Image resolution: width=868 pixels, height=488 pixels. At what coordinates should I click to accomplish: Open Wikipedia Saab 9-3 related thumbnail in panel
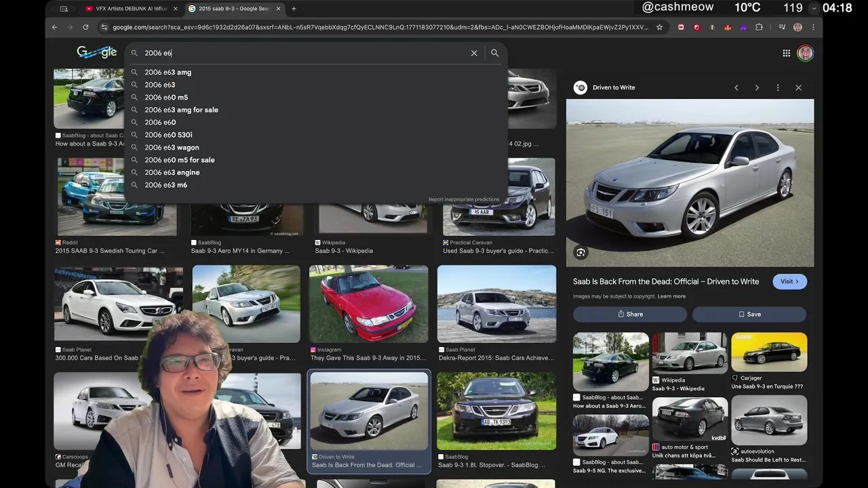(690, 352)
